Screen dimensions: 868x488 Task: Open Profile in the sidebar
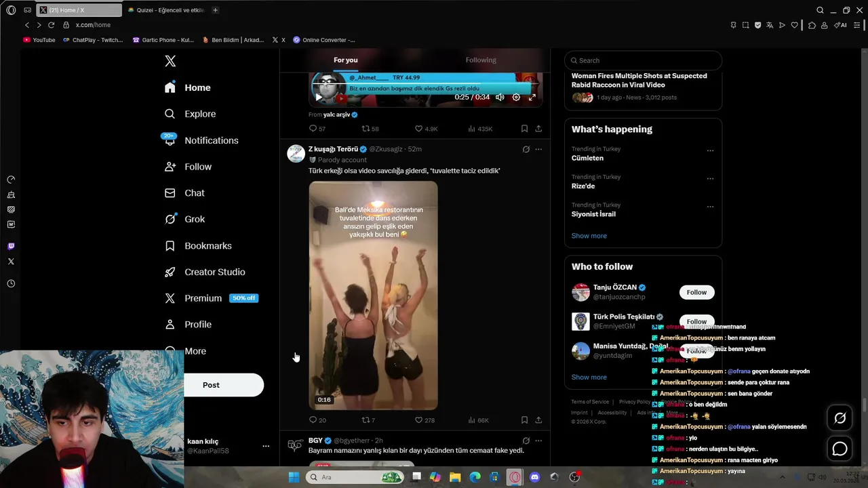[188, 325]
